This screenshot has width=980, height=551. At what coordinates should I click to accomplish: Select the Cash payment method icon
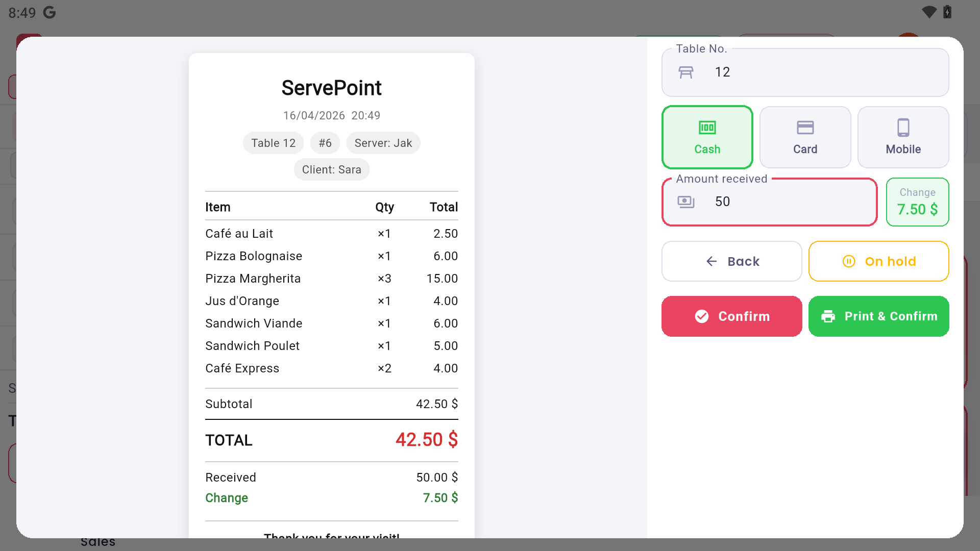click(x=707, y=129)
